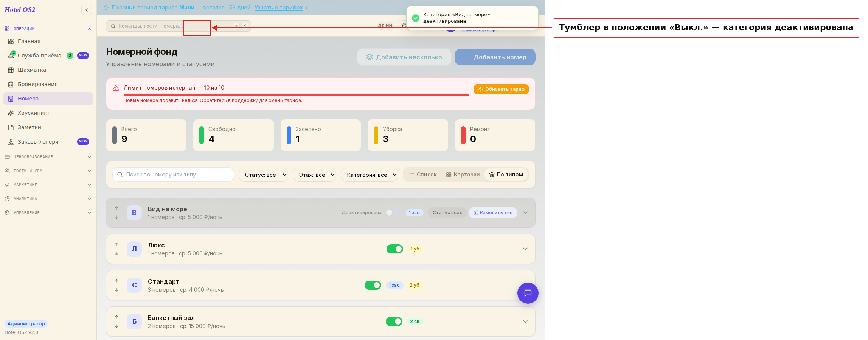Move Люкс category up with arrow
This screenshot has width=868, height=340.
pos(116,244)
